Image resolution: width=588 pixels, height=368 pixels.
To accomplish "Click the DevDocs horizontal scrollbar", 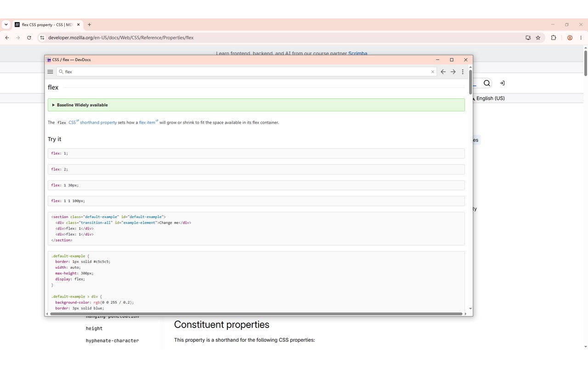I will point(256,314).
